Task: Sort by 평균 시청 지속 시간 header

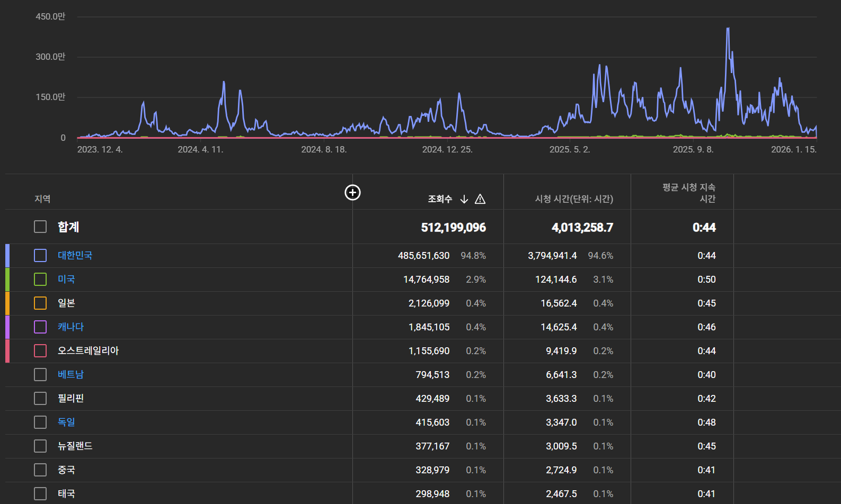Action: [688, 193]
